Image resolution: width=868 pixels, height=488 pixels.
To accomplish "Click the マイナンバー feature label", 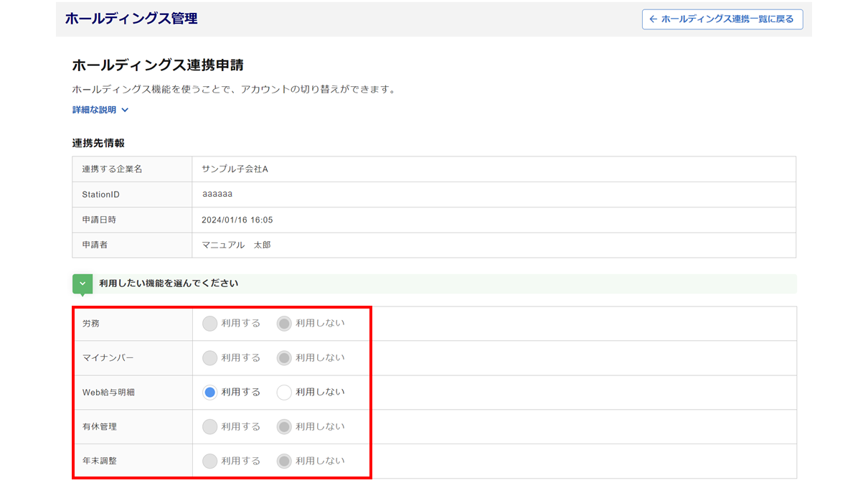I will (108, 358).
